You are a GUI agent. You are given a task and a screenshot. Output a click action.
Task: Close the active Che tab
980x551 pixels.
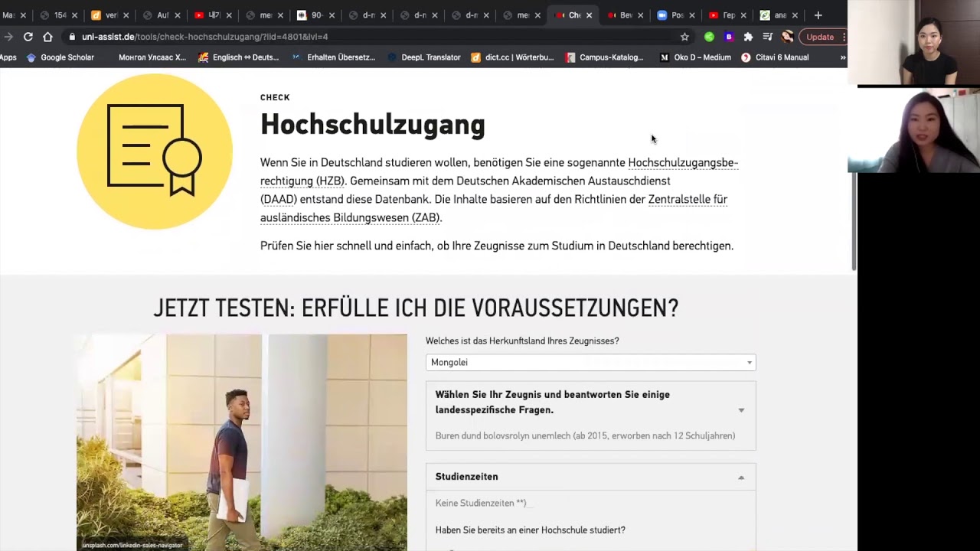[589, 15]
